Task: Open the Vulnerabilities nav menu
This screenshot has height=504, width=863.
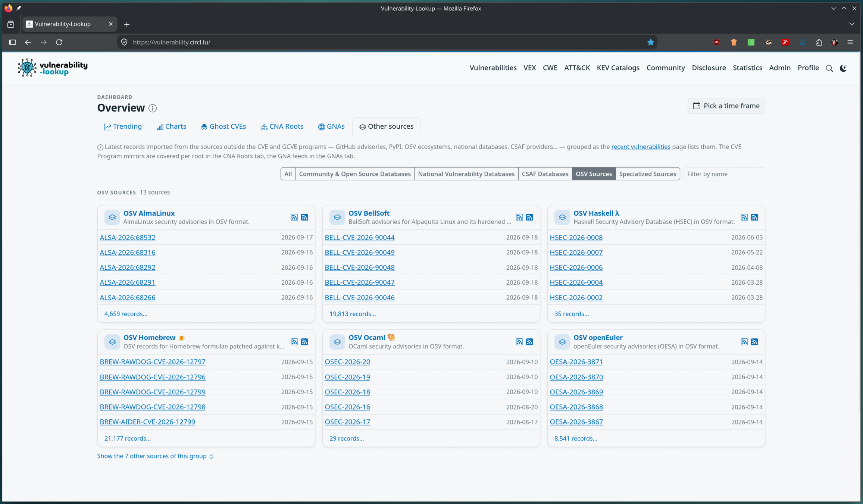Action: [493, 68]
